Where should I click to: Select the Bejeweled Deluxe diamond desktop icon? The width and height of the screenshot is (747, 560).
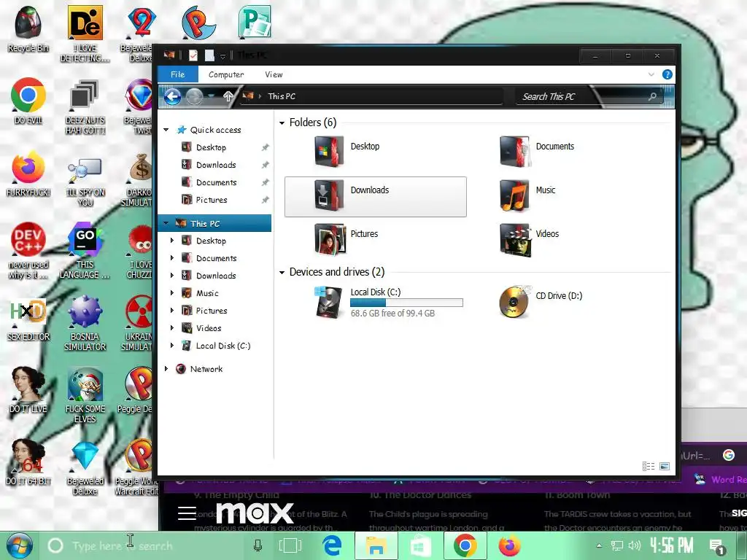85,467
